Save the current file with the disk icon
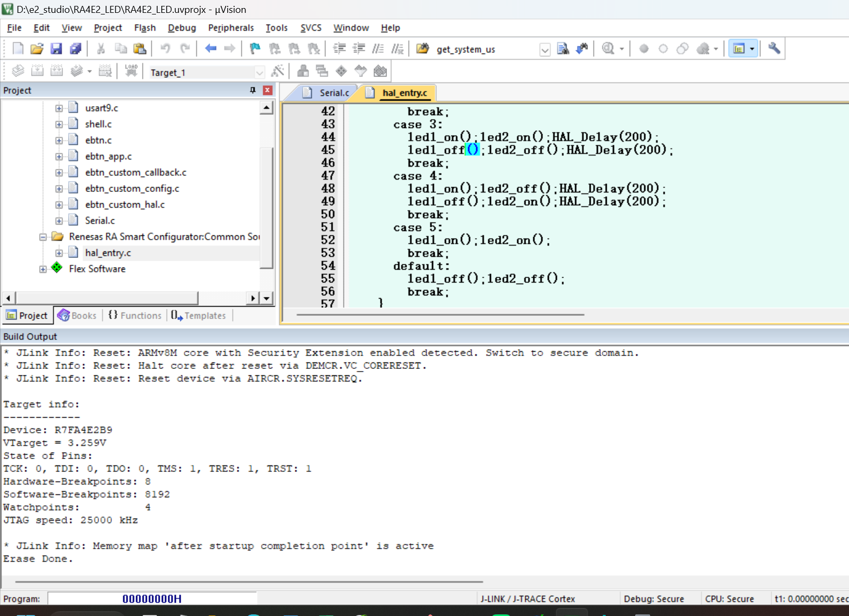This screenshot has height=616, width=849. [56, 49]
